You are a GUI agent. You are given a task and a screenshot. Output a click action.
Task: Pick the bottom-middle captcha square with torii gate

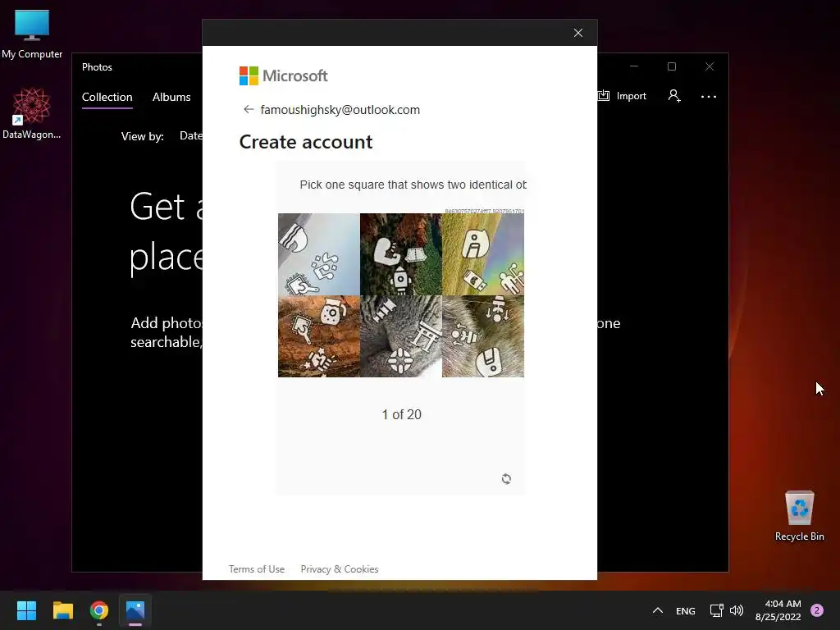coord(400,336)
